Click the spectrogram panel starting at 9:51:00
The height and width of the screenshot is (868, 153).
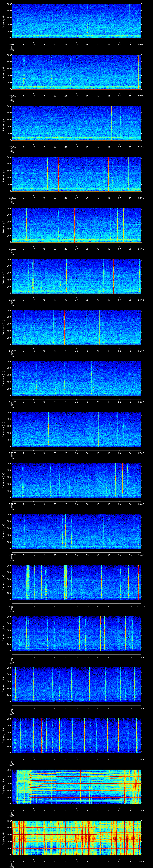tap(76, 174)
